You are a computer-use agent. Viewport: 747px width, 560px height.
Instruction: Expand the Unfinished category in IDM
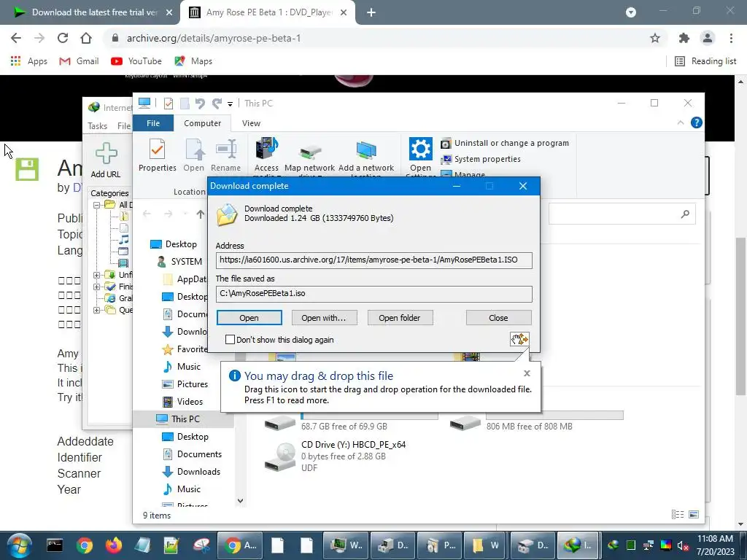[97, 275]
